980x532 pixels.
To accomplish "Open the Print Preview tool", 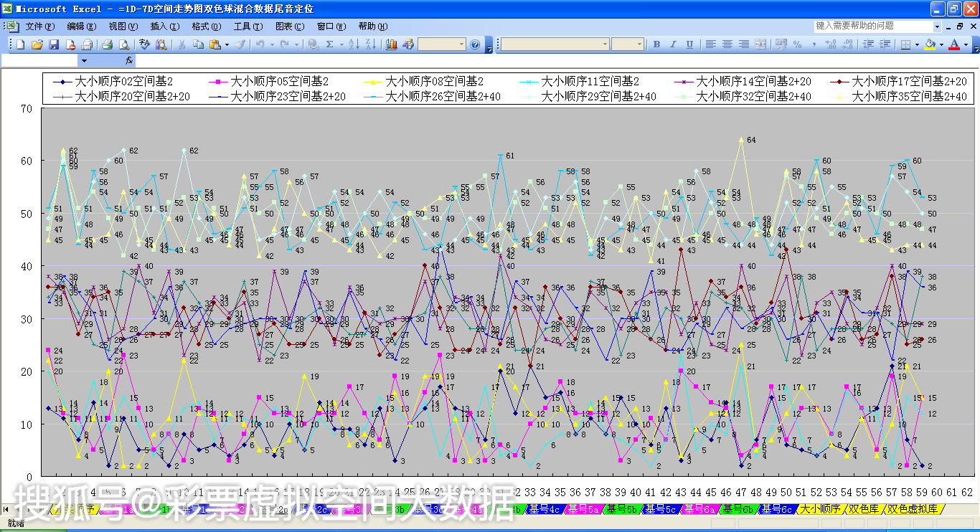I will click(x=123, y=44).
